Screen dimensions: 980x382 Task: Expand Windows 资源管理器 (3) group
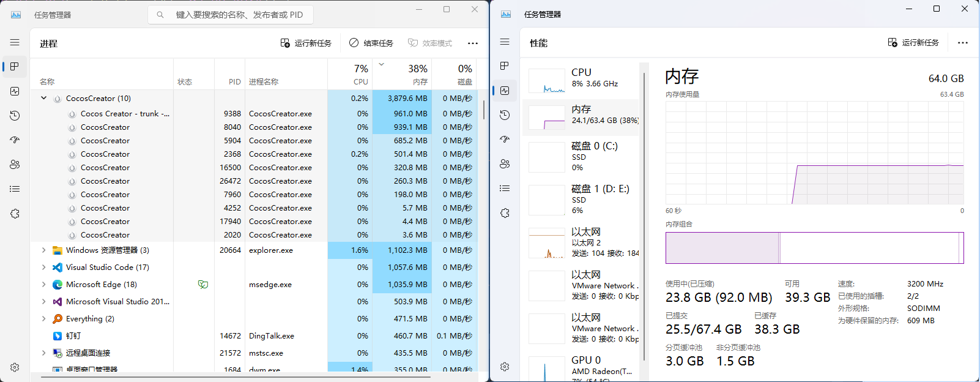coord(43,250)
